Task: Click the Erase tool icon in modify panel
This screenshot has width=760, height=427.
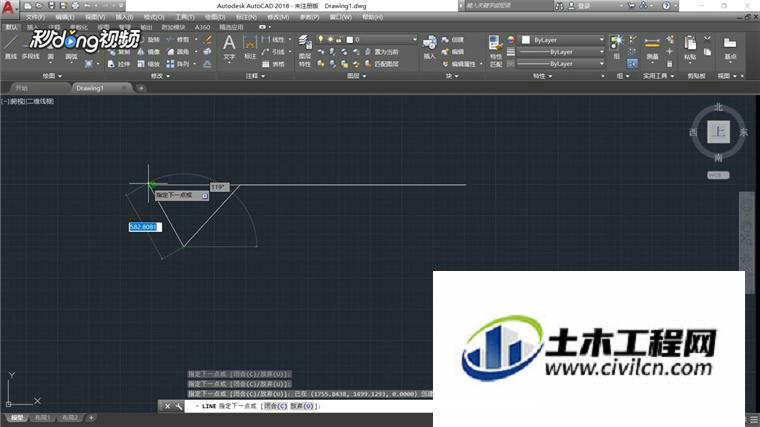Action: pos(207,40)
